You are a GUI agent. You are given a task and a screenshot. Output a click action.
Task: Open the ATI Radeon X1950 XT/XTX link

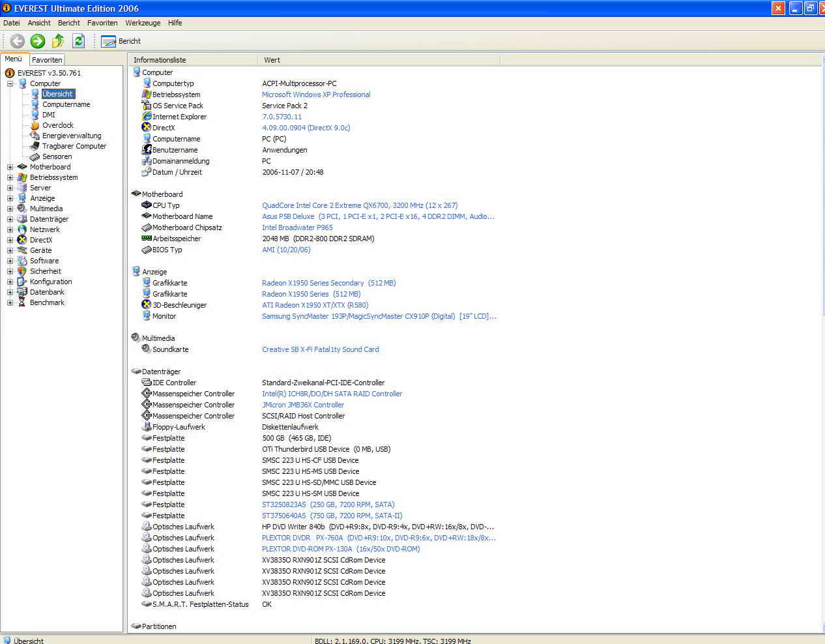(315, 305)
